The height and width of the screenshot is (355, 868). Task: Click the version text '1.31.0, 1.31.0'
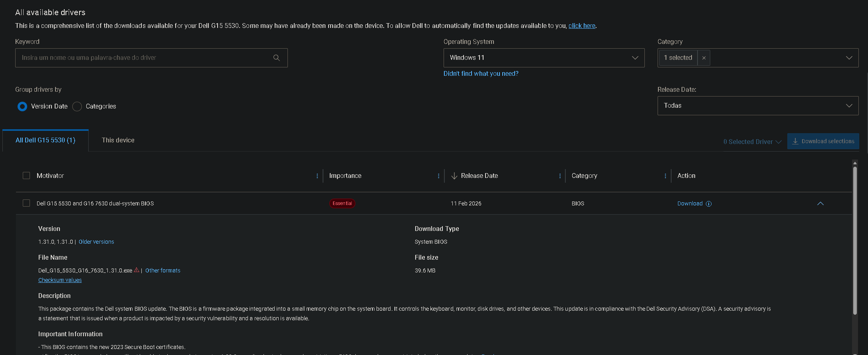coord(55,242)
